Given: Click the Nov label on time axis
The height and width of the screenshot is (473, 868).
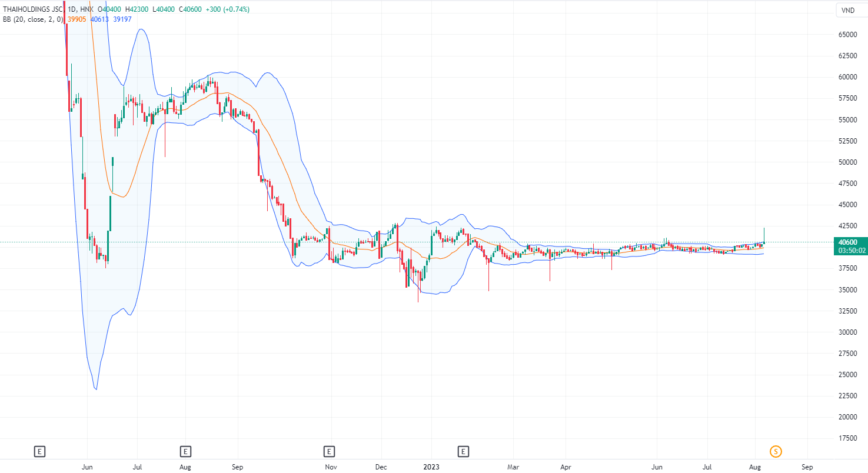Looking at the screenshot, I should pyautogui.click(x=331, y=467).
